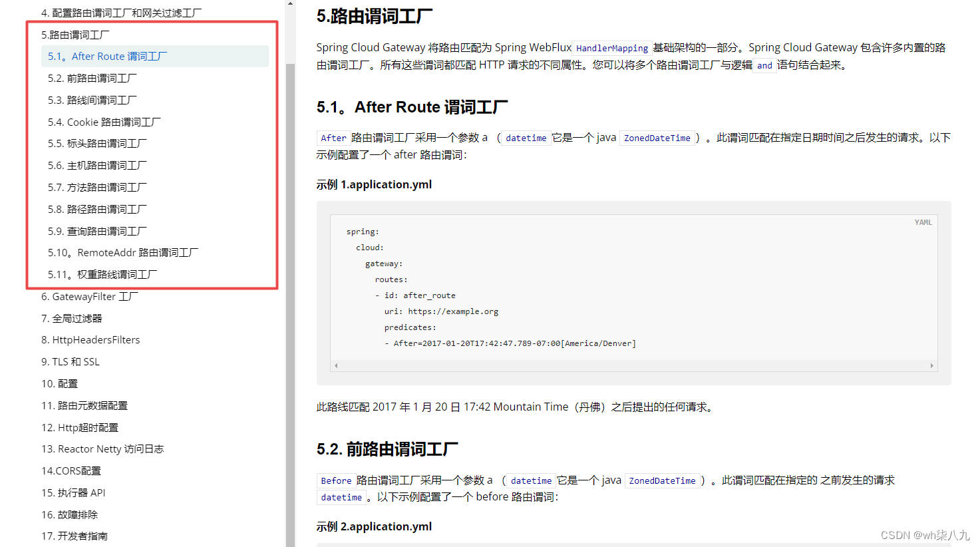Click caption 示例 2.application.yml
The image size is (980, 547).
374,526
